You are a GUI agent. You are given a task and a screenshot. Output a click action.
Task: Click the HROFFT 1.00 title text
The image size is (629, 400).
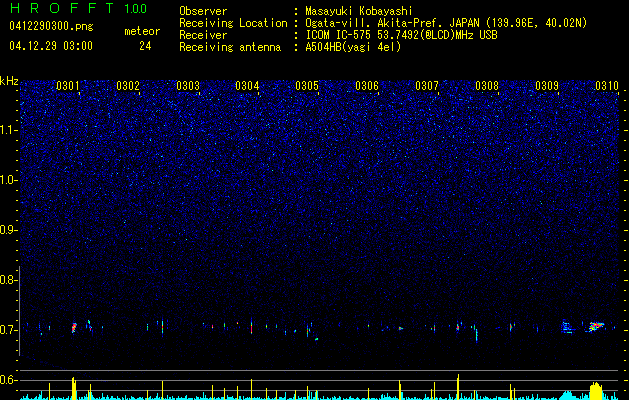(78, 8)
